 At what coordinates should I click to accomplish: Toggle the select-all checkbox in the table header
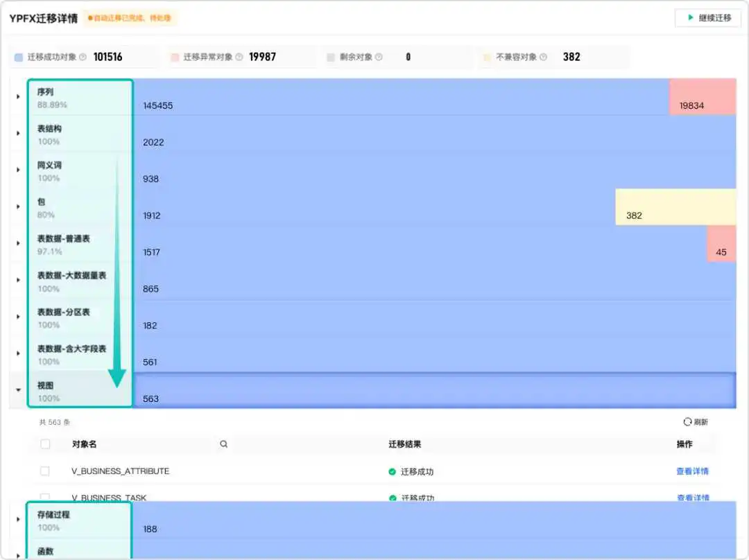point(45,444)
